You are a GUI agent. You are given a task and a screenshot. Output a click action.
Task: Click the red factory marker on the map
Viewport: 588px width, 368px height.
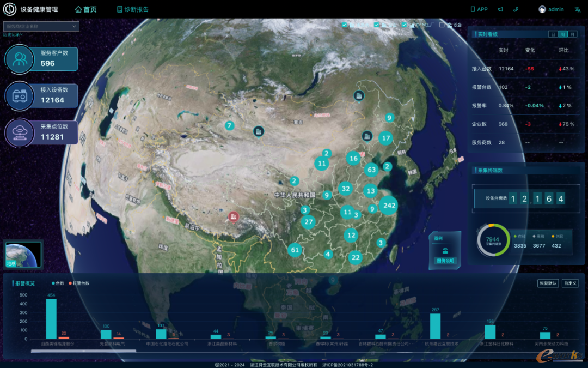(x=234, y=216)
